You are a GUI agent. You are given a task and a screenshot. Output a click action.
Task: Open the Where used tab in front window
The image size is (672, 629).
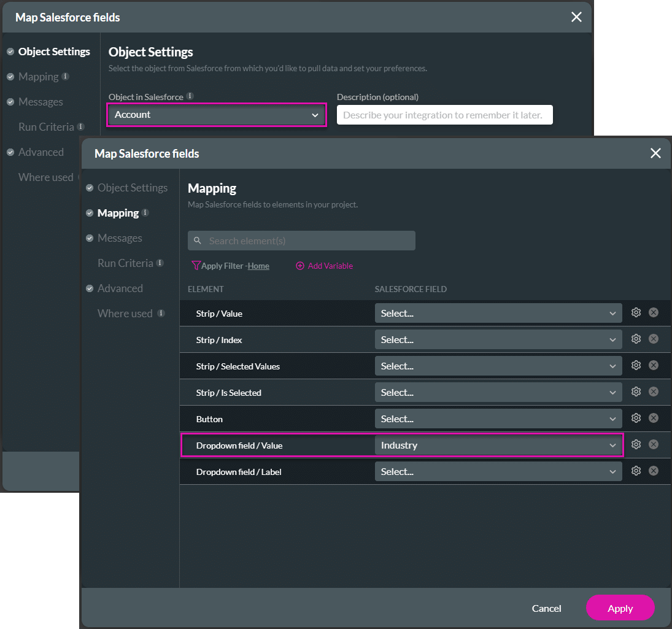(x=125, y=314)
